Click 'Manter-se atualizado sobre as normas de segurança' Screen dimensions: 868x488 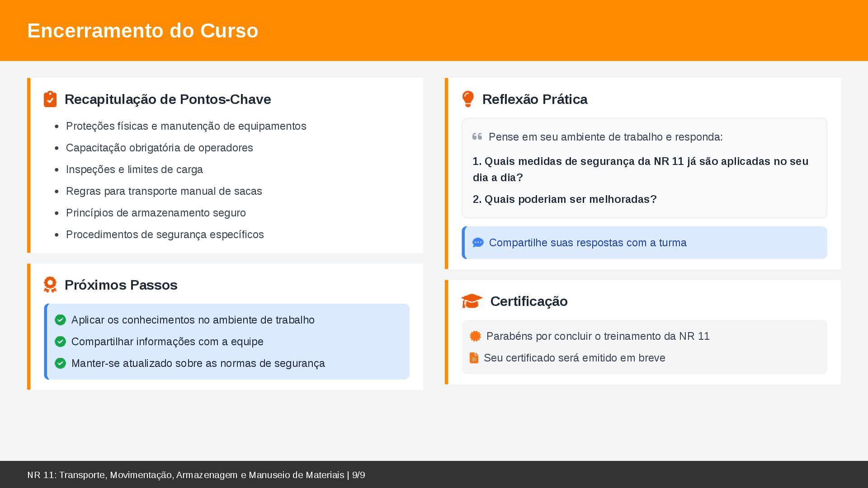pyautogui.click(x=198, y=363)
